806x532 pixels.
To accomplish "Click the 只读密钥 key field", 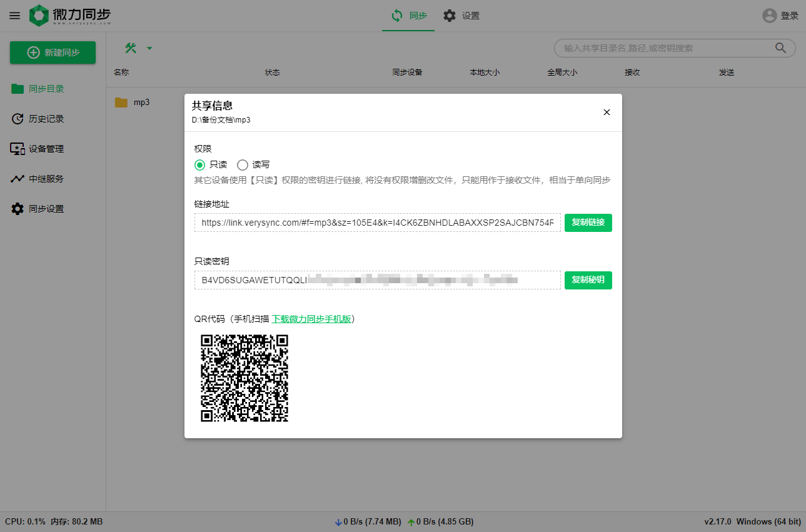I will pyautogui.click(x=378, y=280).
